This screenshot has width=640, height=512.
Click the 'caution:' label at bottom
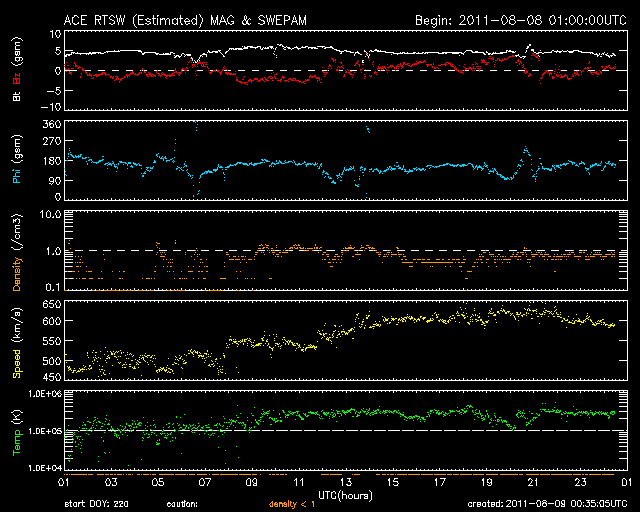(x=182, y=504)
